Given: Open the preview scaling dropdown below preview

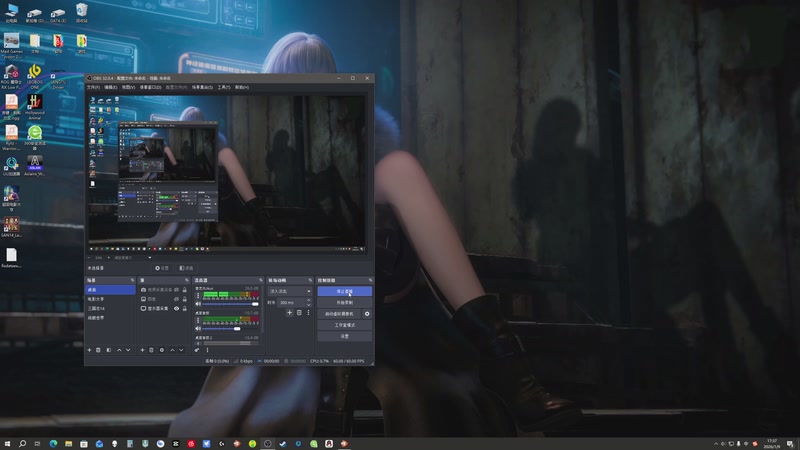Looking at the screenshot, I should click(132, 258).
